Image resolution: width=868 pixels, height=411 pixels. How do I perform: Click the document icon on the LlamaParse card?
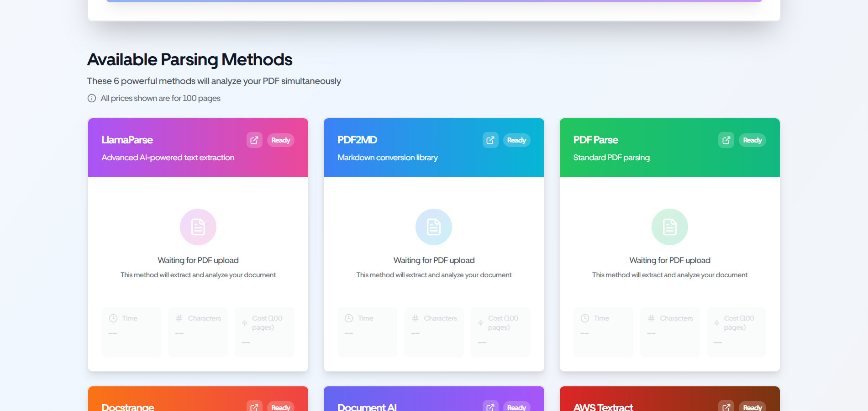coord(198,227)
